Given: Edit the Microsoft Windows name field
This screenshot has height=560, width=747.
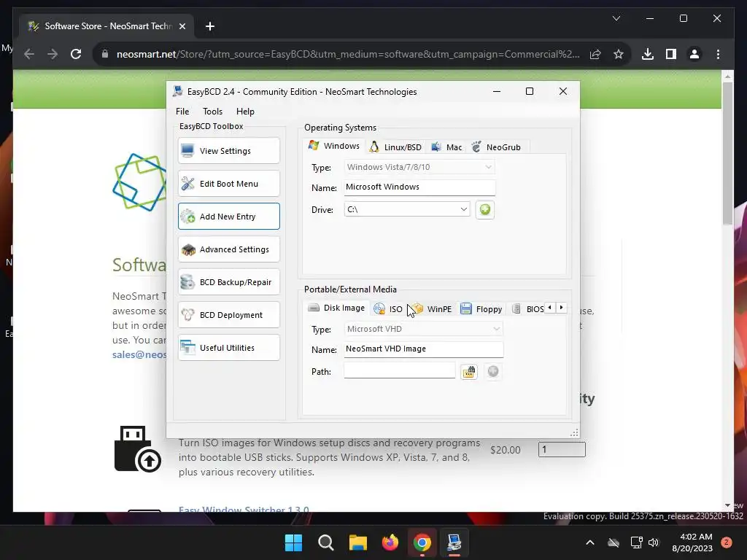Looking at the screenshot, I should (x=419, y=187).
